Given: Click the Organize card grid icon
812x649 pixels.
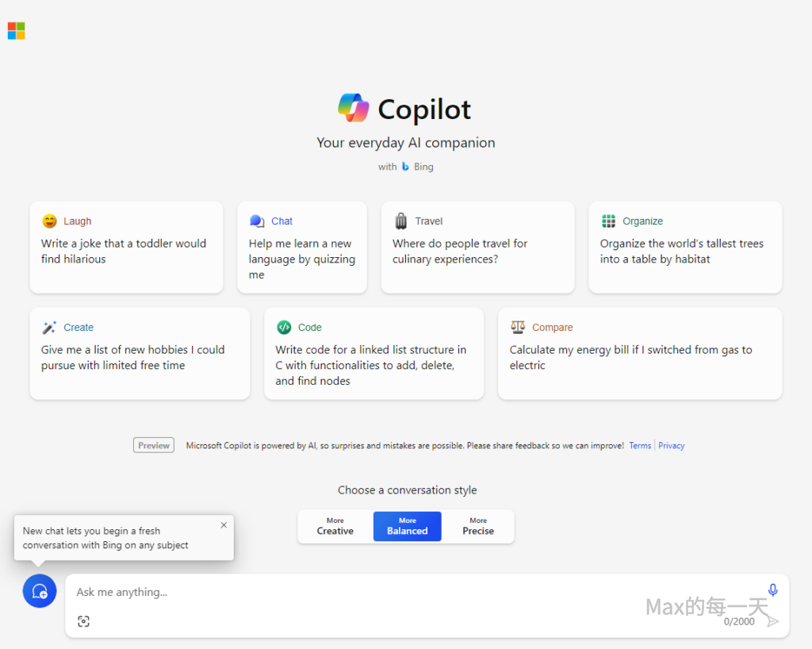Looking at the screenshot, I should [x=608, y=221].
